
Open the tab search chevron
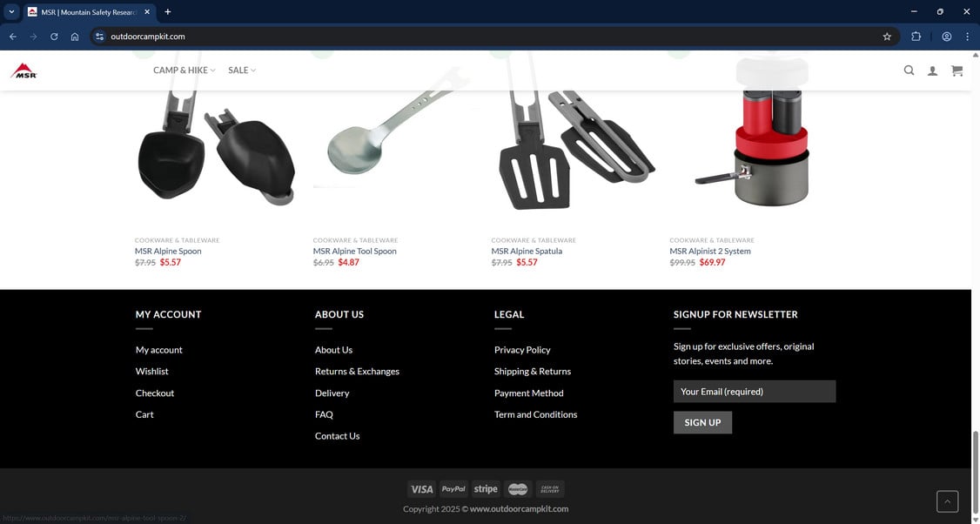click(x=11, y=11)
